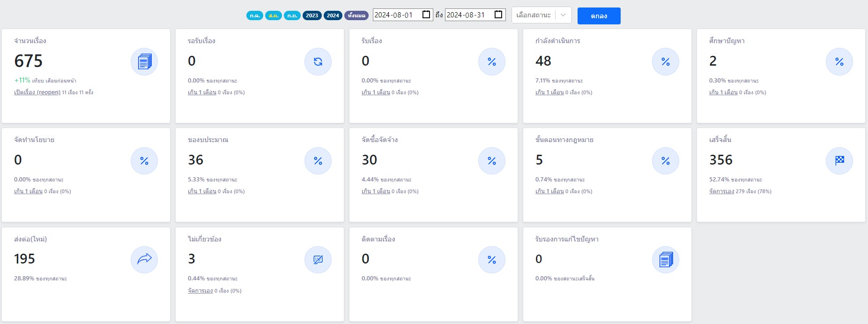Click the percent icon in กำลังดำเนินการ card
Viewport: 868px width, 324px height.
click(x=666, y=62)
